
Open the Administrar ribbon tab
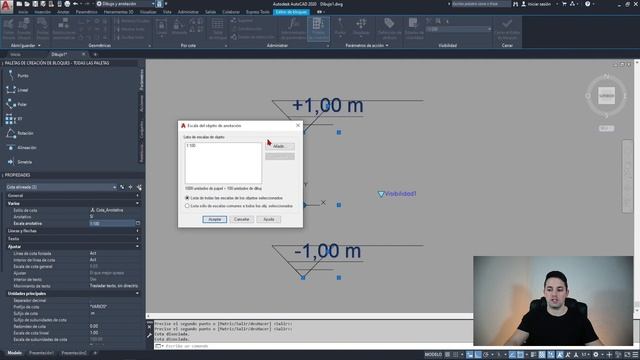coord(188,12)
